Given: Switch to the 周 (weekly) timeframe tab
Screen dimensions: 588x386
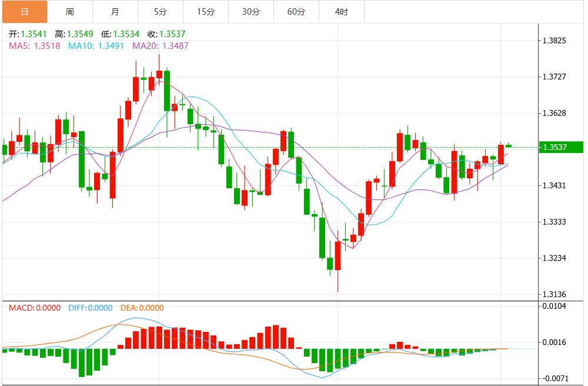Looking at the screenshot, I should (69, 11).
